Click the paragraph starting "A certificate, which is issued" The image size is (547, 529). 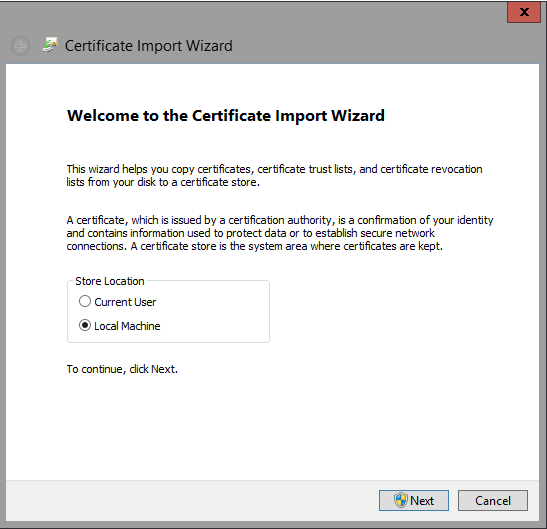point(280,233)
